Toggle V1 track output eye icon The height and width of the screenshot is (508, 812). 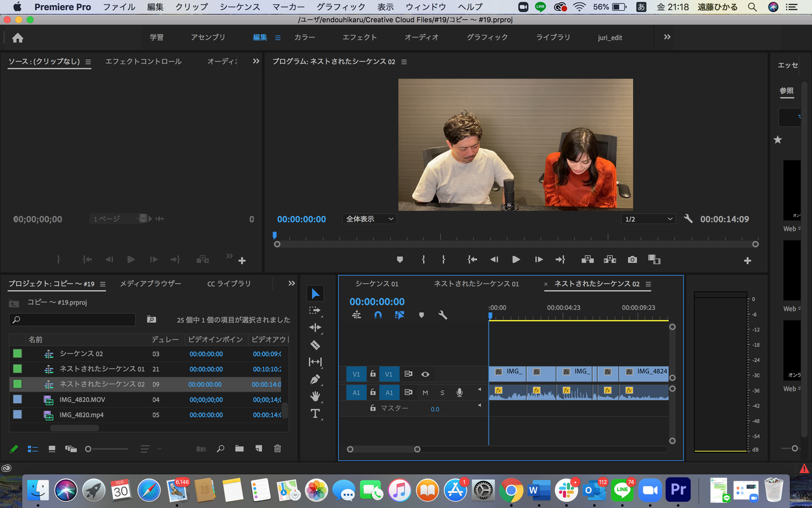425,374
